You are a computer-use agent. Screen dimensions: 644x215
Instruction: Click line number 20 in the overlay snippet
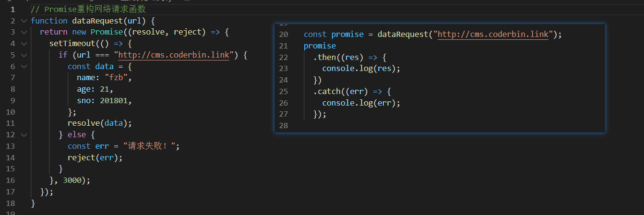pos(283,34)
